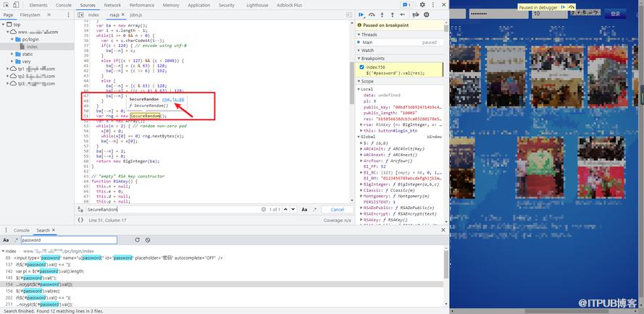Cancel the find bar
Screen dimensions: 644x314
[337, 209]
